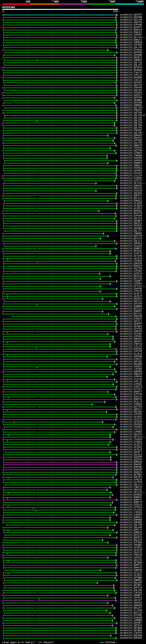This screenshot has width=146, height=644.
Task: Click UniRef100_A5BNT5 hit name
Action: pyautogui.click(x=131, y=60)
